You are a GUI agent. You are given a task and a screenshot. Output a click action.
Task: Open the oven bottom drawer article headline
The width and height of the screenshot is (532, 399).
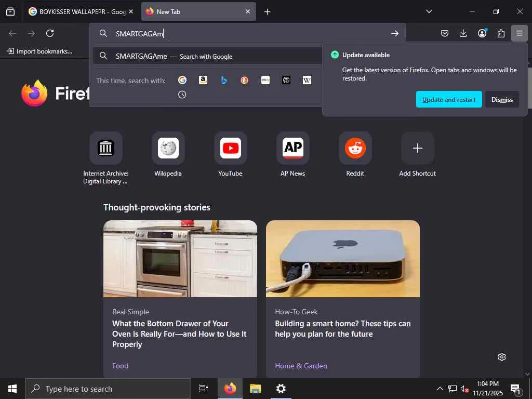pyautogui.click(x=179, y=334)
